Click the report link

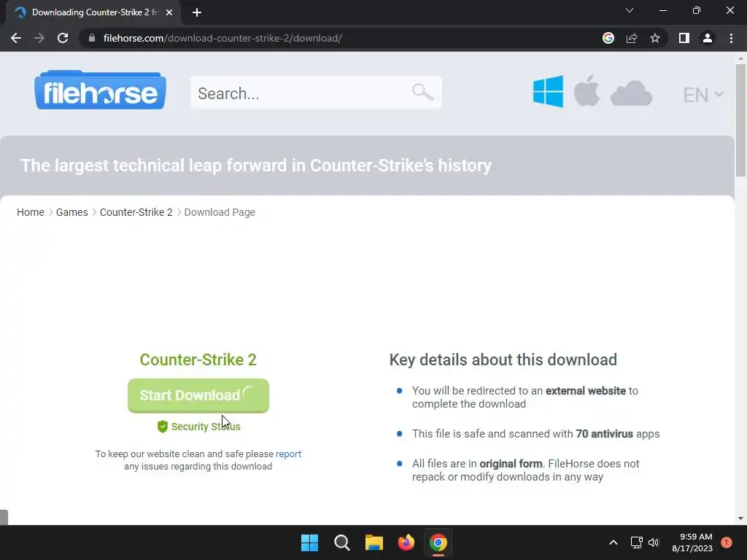tap(288, 454)
